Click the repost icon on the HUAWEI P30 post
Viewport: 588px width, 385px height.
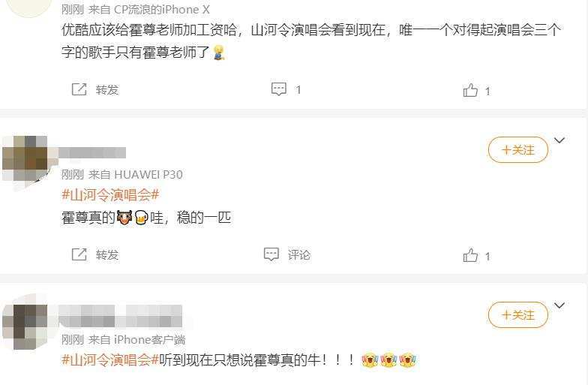pyautogui.click(x=79, y=254)
